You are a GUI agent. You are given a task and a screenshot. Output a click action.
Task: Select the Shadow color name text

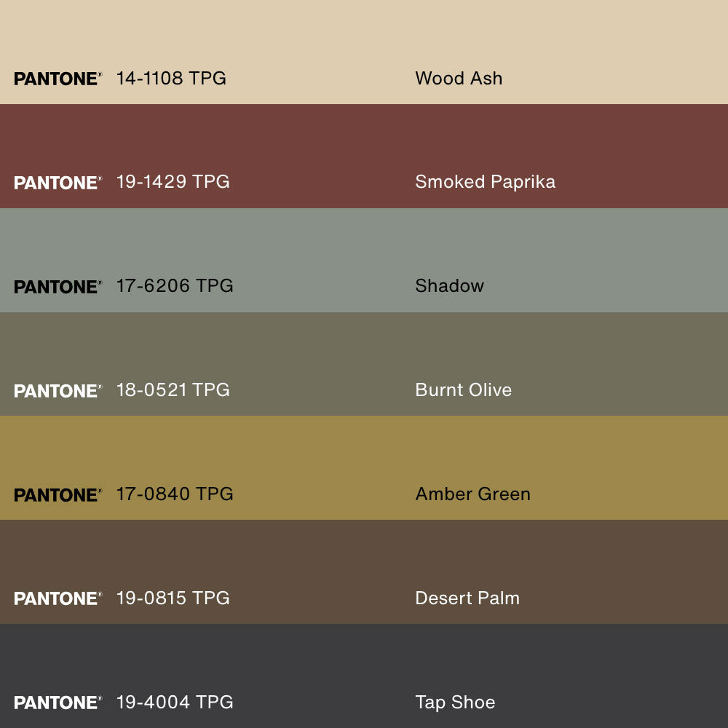(449, 286)
